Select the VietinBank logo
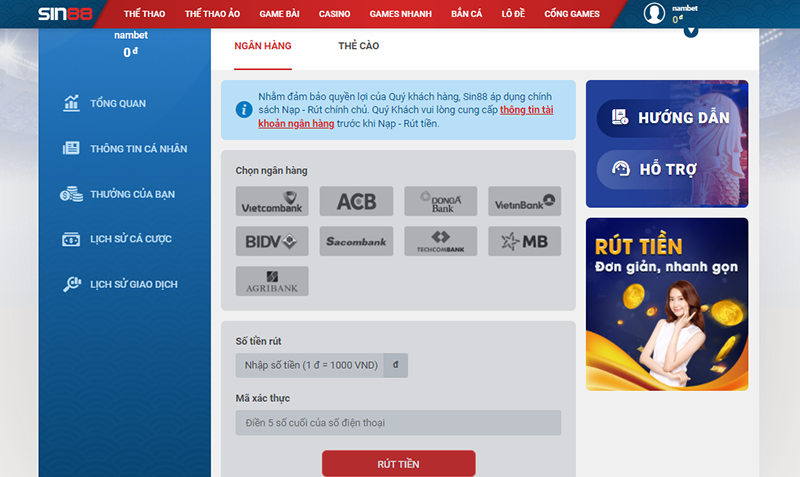 (x=524, y=201)
